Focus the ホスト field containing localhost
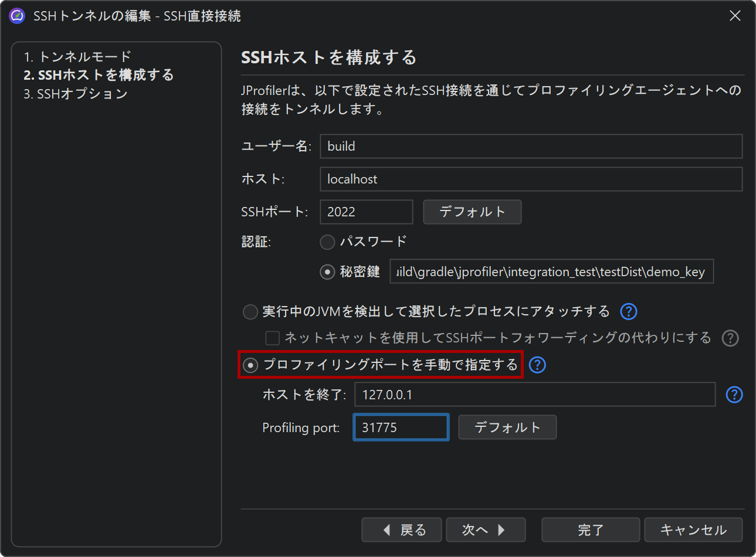Viewport: 756px width, 557px height. [x=531, y=179]
